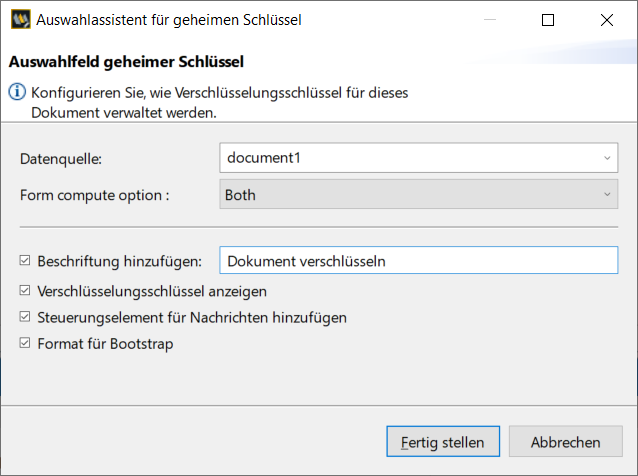Click the greyed-out minimize icon
This screenshot has width=638, height=476.
(x=490, y=20)
